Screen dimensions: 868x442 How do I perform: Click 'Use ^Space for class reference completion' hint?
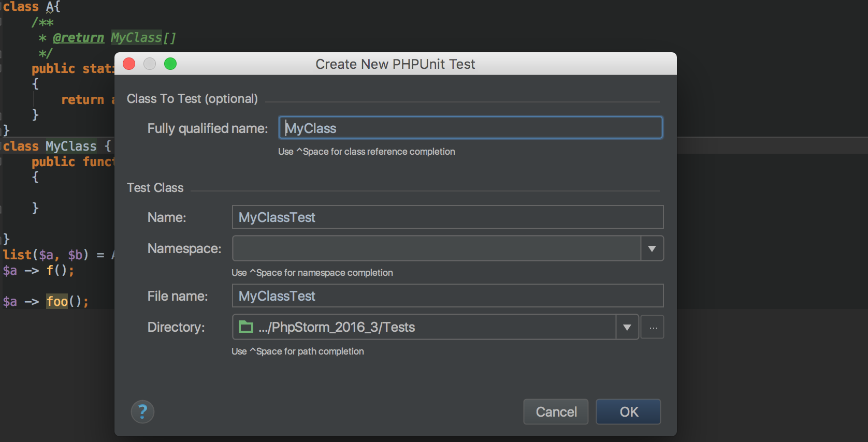tap(366, 152)
